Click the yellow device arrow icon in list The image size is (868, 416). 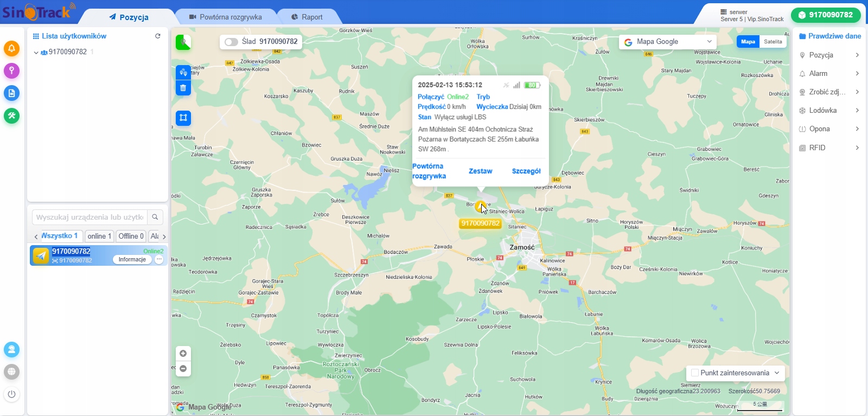click(41, 255)
